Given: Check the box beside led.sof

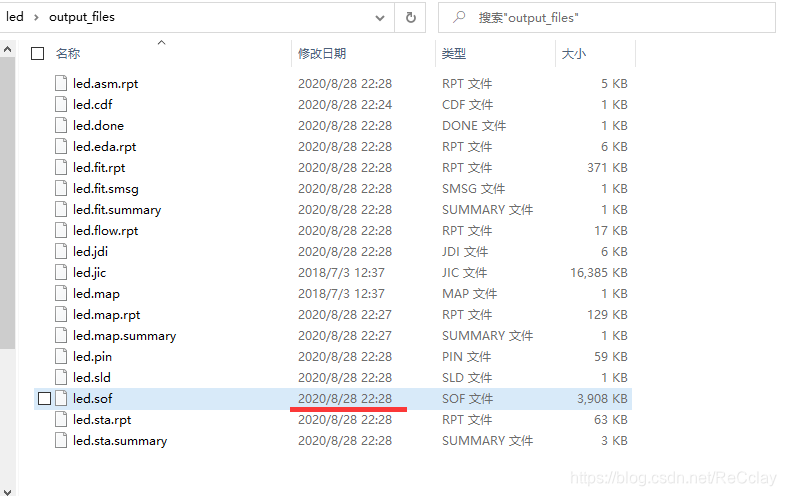Looking at the screenshot, I should click(45, 399).
